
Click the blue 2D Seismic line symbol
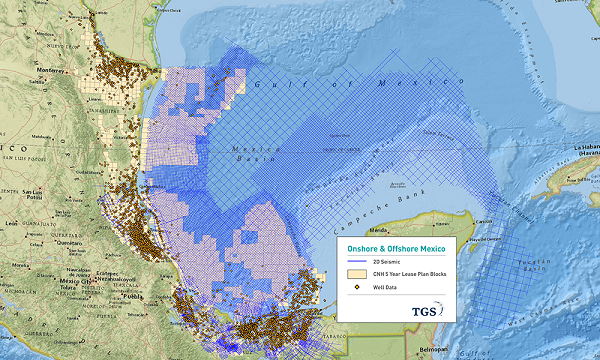point(357,262)
